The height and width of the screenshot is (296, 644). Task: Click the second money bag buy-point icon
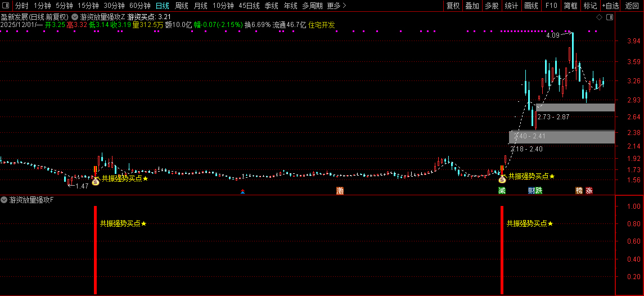[x=502, y=179]
